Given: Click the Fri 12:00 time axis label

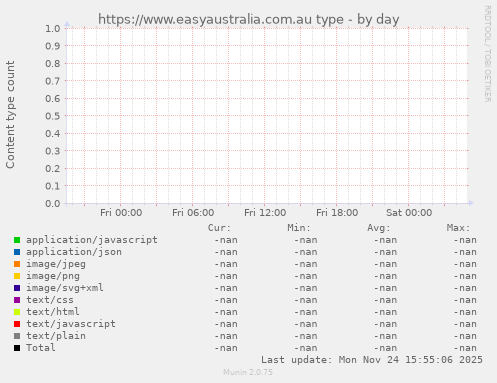Looking at the screenshot, I should (x=265, y=213).
